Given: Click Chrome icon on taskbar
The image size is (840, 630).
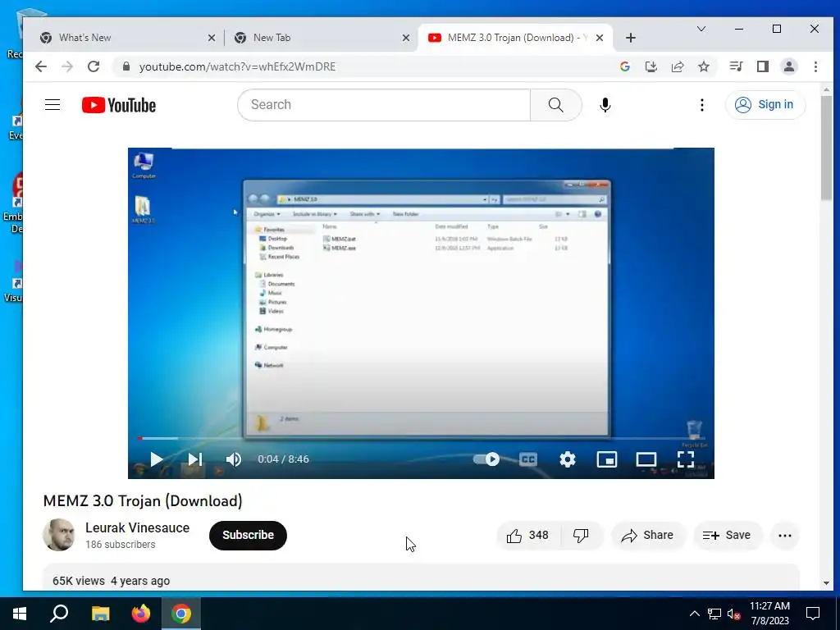Looking at the screenshot, I should [x=181, y=614].
